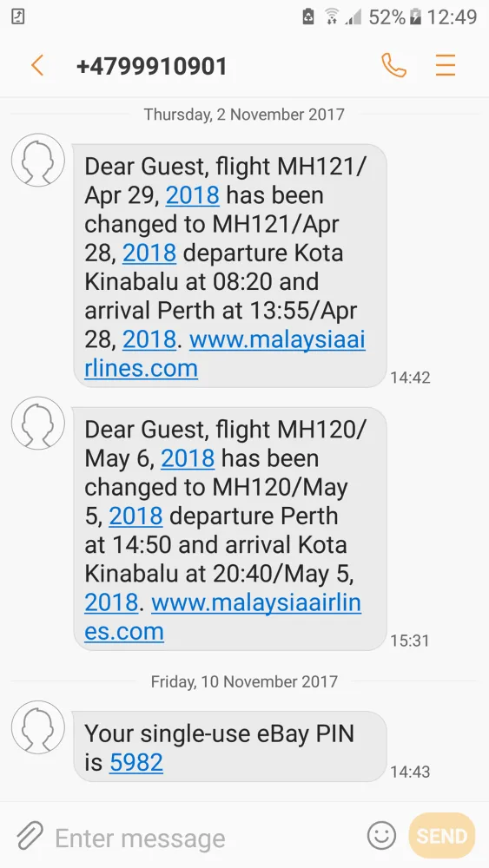Tap the notification icon in status bar
Image resolution: width=489 pixels, height=868 pixels.
(17, 16)
